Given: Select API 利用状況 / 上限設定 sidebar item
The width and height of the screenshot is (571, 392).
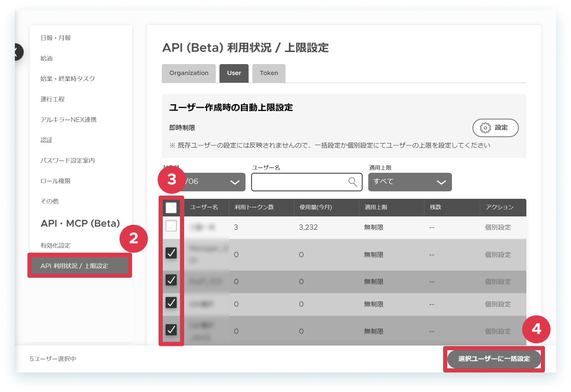Looking at the screenshot, I should 80,266.
